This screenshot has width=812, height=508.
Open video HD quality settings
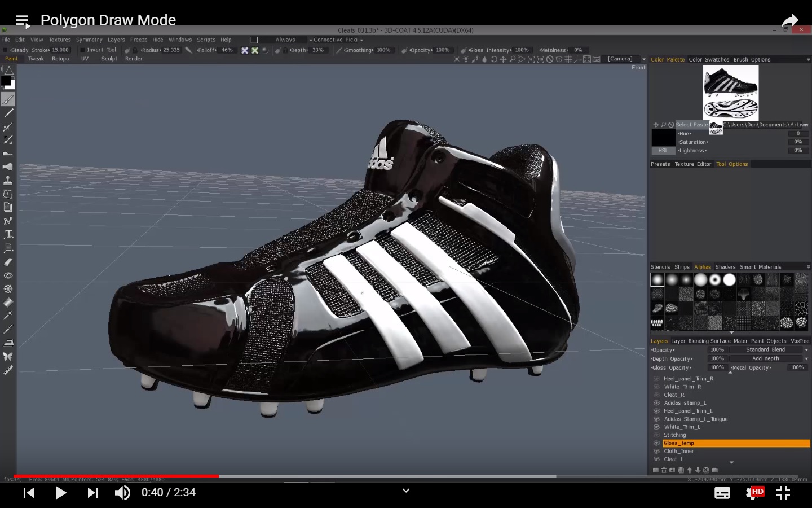pos(754,493)
